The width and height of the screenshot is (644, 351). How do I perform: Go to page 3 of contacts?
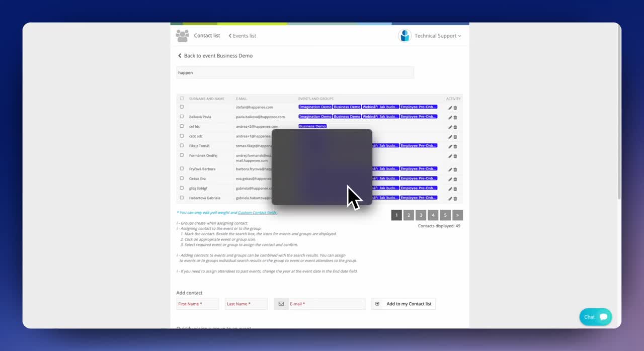[421, 215]
